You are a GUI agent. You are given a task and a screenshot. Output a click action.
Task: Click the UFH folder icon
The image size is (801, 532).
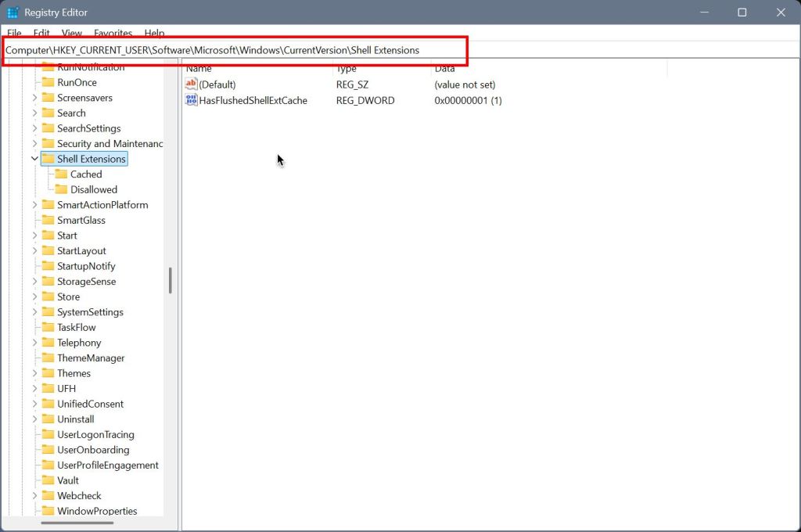48,389
